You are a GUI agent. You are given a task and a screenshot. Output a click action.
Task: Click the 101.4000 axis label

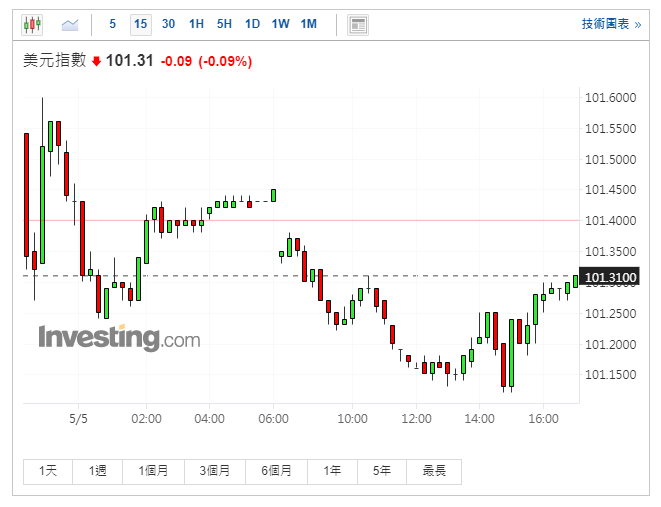coord(610,220)
